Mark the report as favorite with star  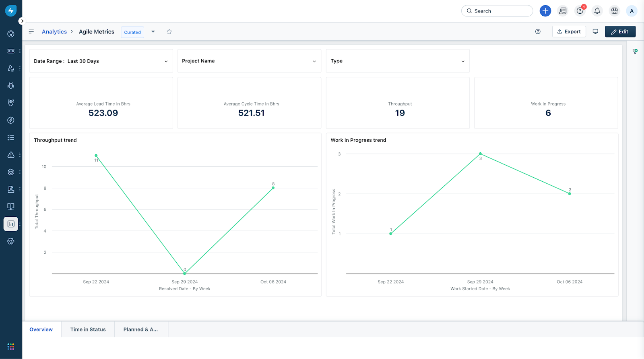point(169,31)
